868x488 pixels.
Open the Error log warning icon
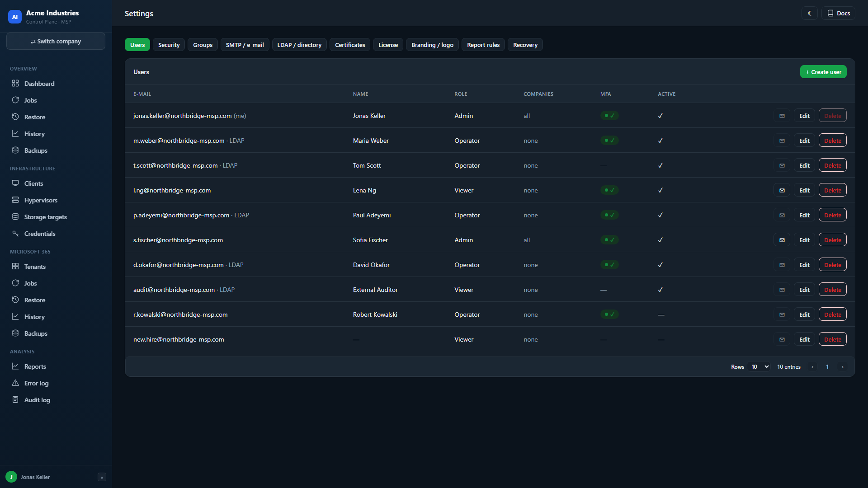click(x=15, y=383)
